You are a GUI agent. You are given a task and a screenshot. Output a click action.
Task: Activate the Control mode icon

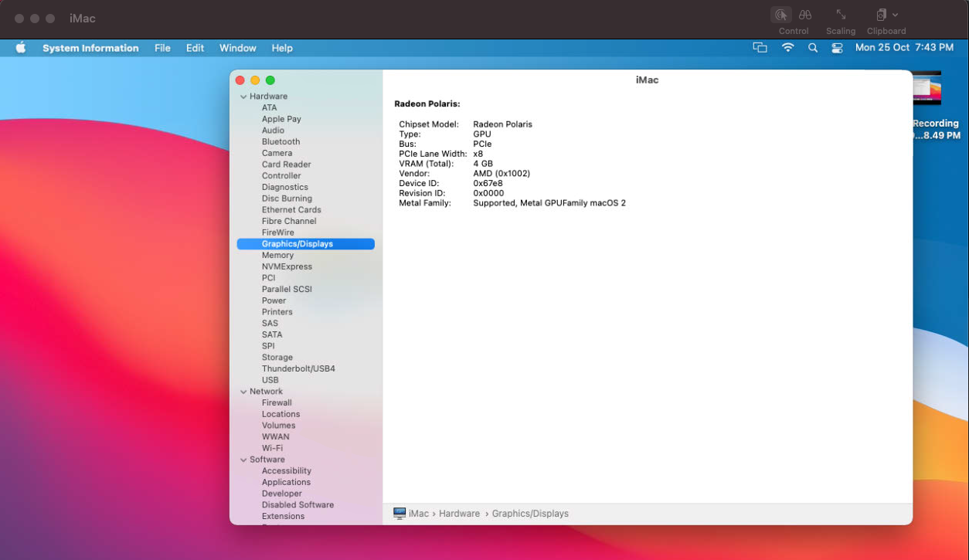tap(781, 15)
